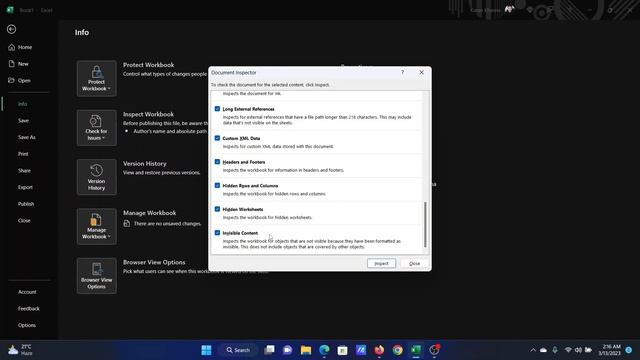The image size is (640, 360).
Task: Click the Home house icon in the sidebar
Action: click(11, 47)
